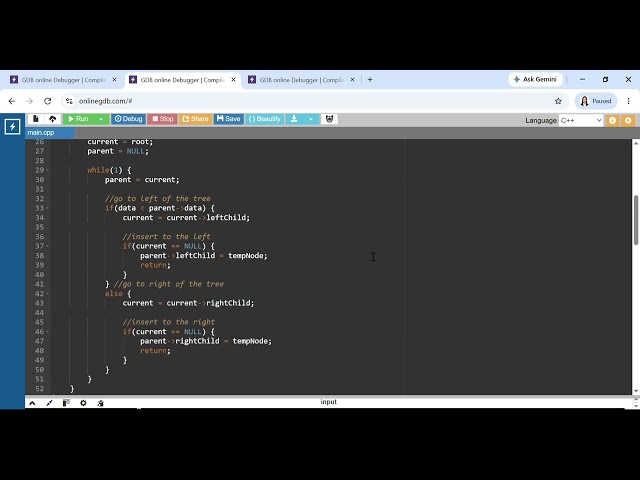Click the comment '//go to left of the tree'
The image size is (640, 480).
(x=158, y=198)
